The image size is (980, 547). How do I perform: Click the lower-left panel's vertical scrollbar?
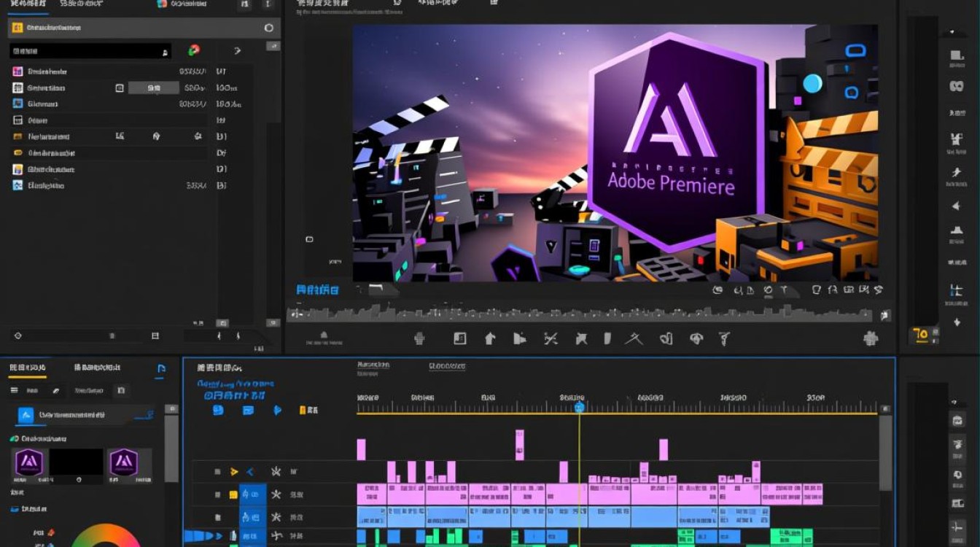171,449
